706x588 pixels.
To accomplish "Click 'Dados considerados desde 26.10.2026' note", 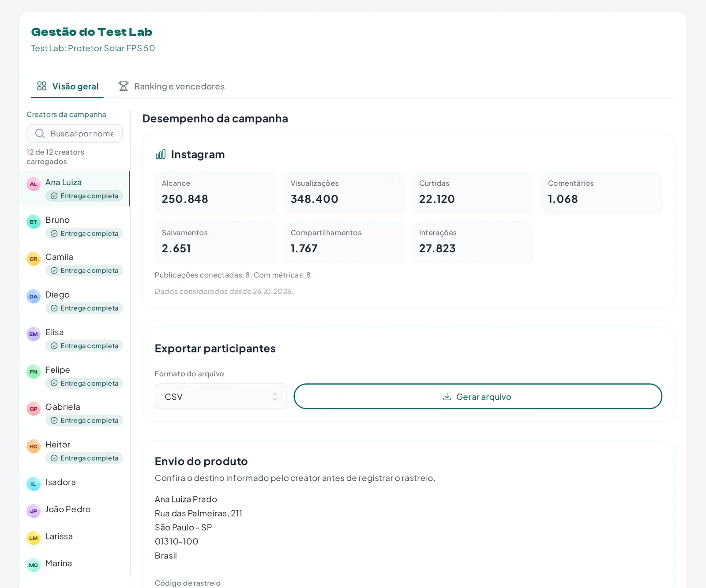I will pos(224,291).
